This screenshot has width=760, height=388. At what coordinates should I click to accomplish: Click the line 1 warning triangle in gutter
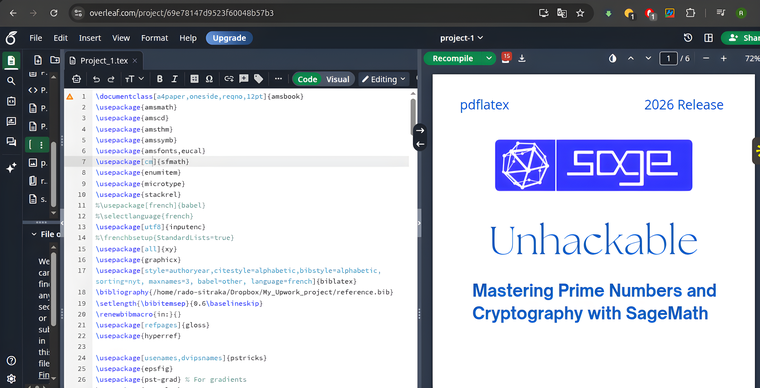tap(70, 96)
